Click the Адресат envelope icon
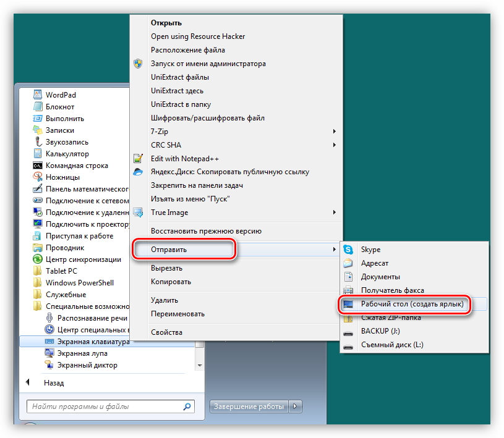504x438 pixels. (348, 263)
